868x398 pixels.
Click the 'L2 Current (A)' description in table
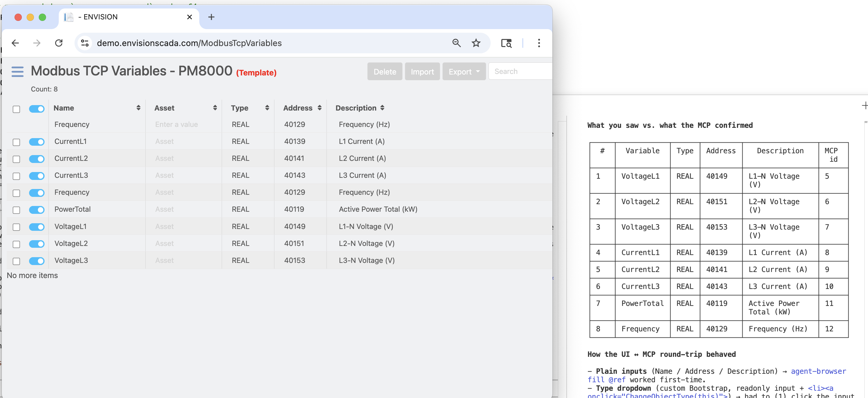pyautogui.click(x=362, y=158)
